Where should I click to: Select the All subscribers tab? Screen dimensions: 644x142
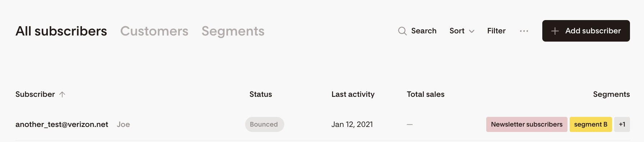click(61, 31)
